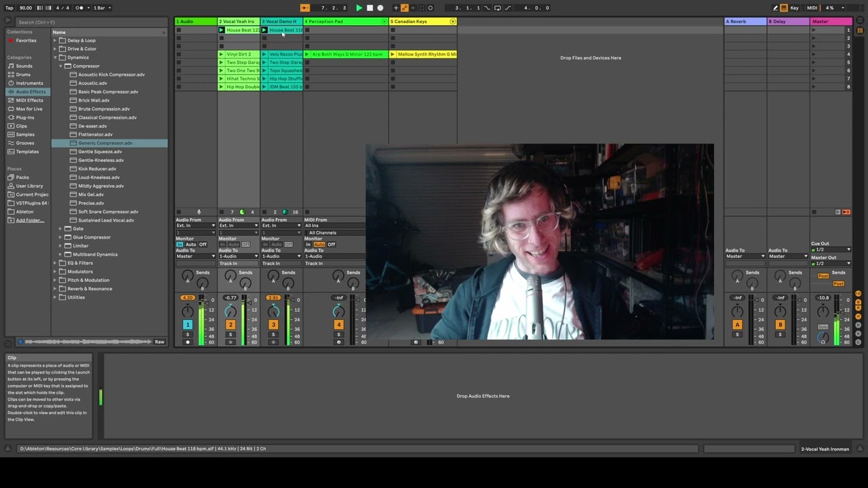Launch Vinyl Dirt 2 clip
The height and width of the screenshot is (488, 868).
(x=221, y=54)
